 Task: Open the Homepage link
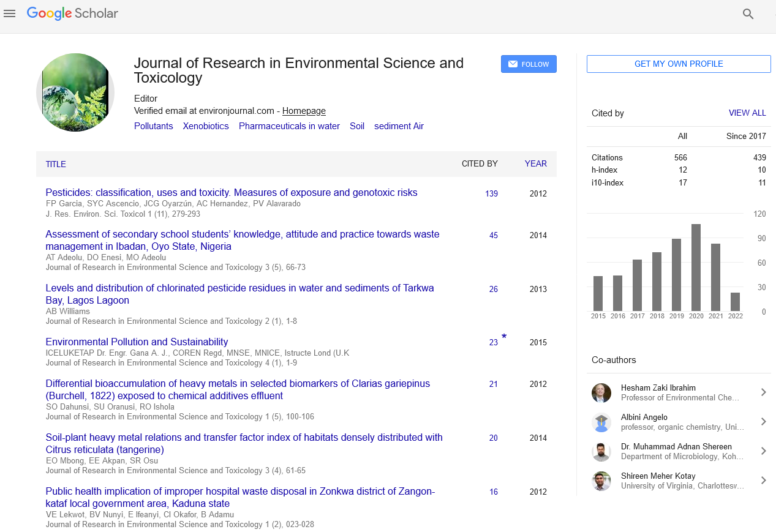click(x=304, y=111)
